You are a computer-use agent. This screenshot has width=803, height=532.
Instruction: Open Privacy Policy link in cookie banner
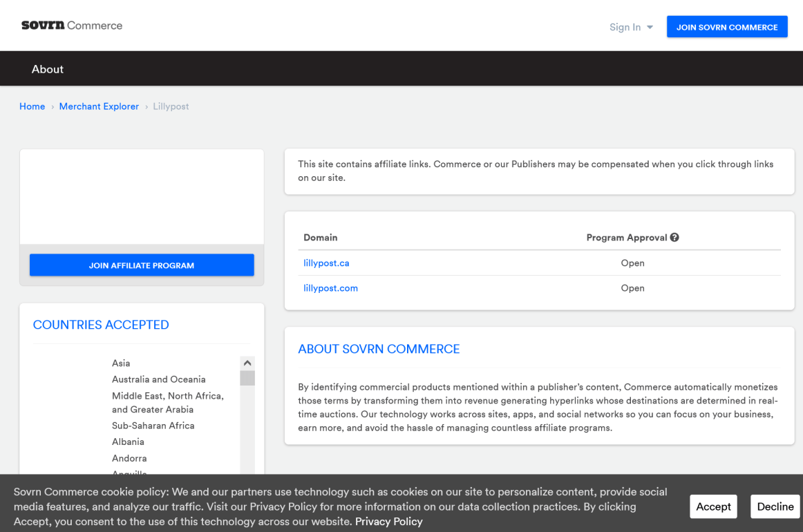tap(388, 522)
